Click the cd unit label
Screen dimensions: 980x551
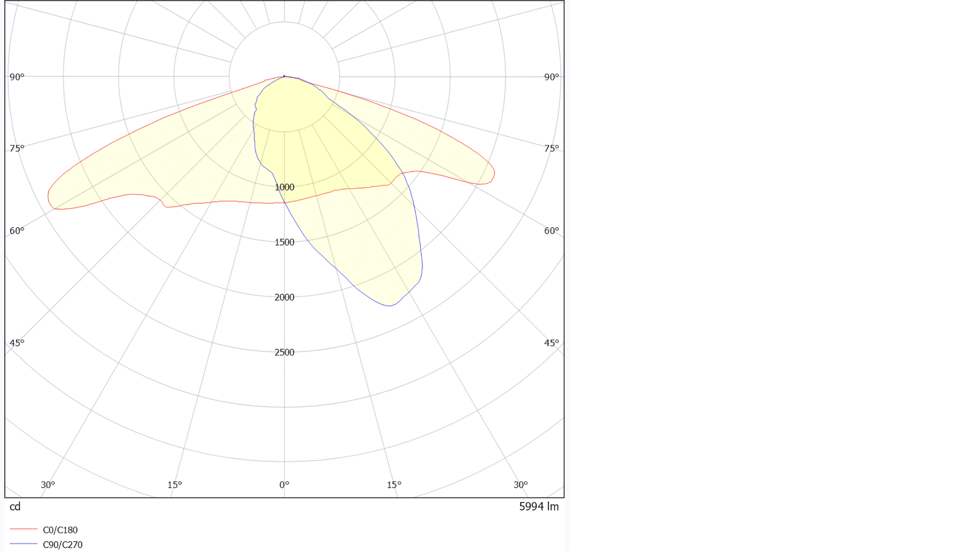(x=15, y=507)
